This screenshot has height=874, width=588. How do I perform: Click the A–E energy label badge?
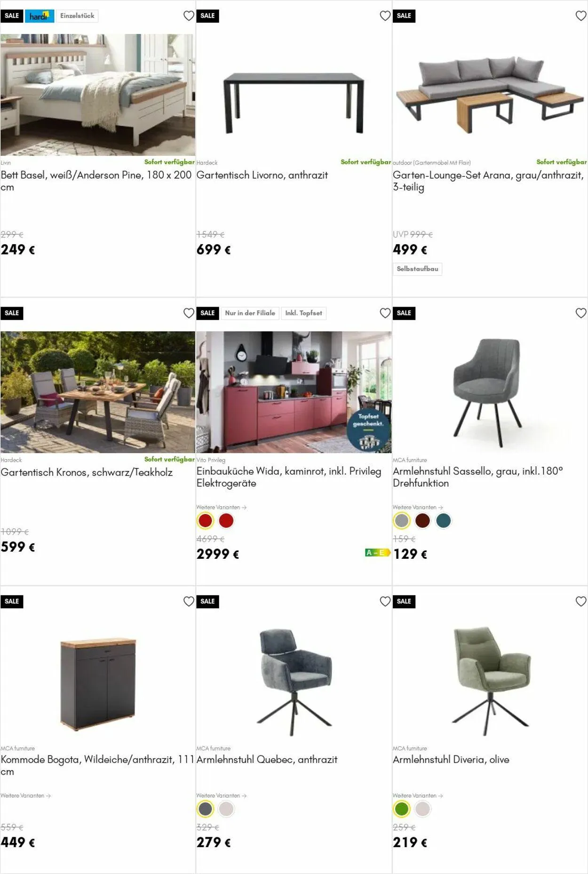coord(378,553)
